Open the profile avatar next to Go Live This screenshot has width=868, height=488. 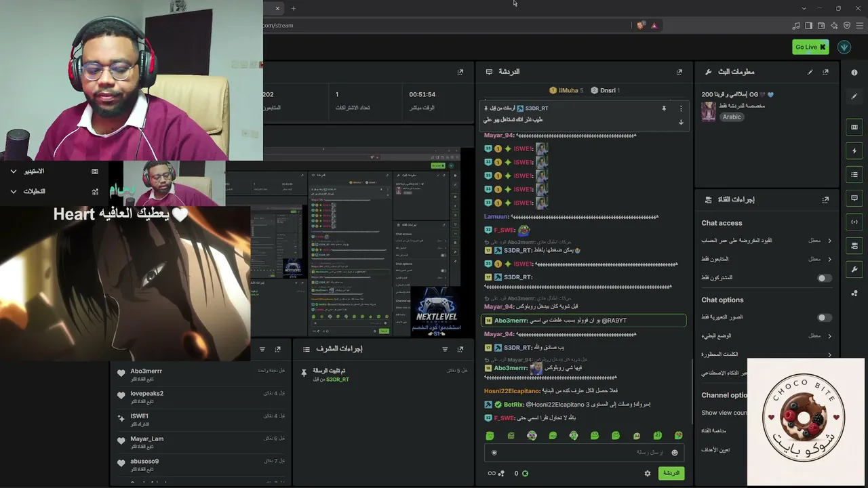[x=844, y=47]
